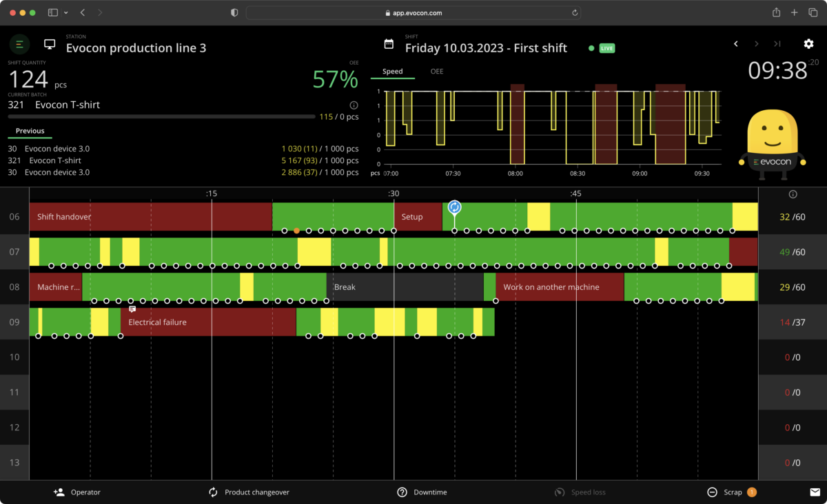Open the Downtime tool in the bottom toolbar
The image size is (827, 504).
(402, 492)
